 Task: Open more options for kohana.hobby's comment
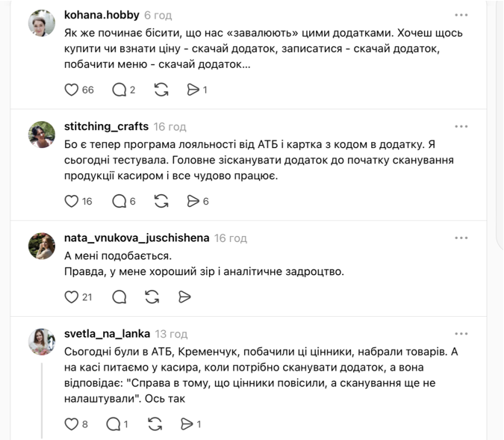[461, 15]
